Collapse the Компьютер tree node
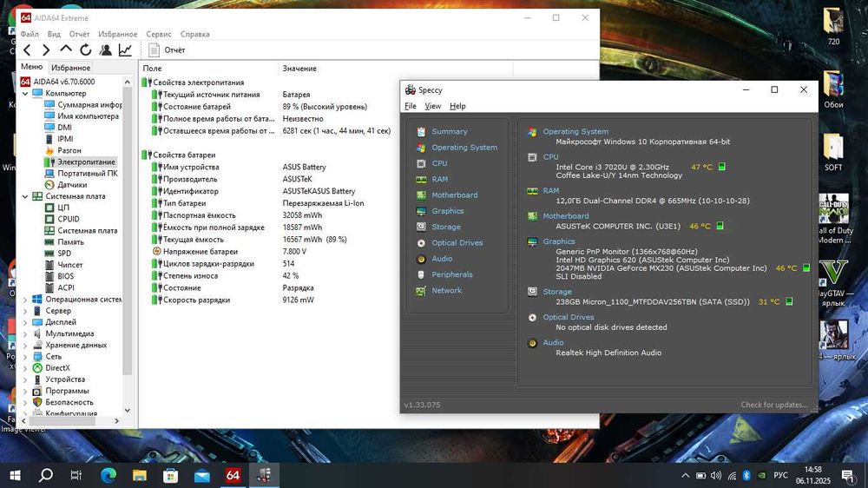The width and height of the screenshot is (868, 488). [x=25, y=94]
